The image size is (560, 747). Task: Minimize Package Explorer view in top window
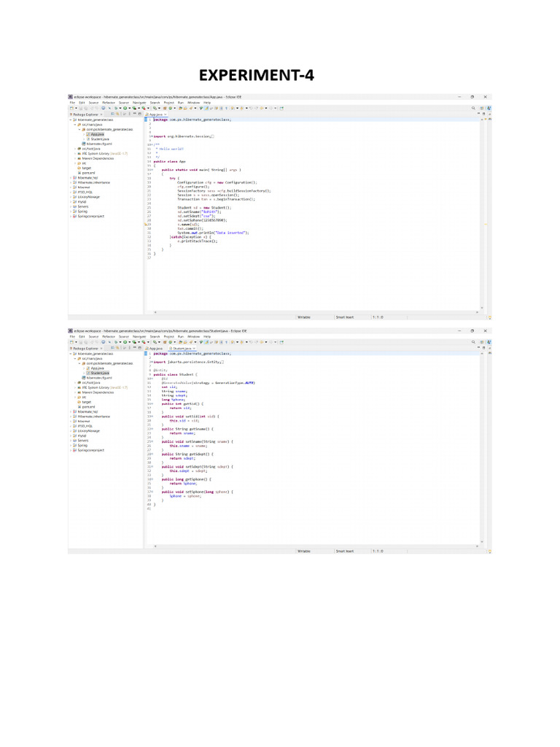134,115
